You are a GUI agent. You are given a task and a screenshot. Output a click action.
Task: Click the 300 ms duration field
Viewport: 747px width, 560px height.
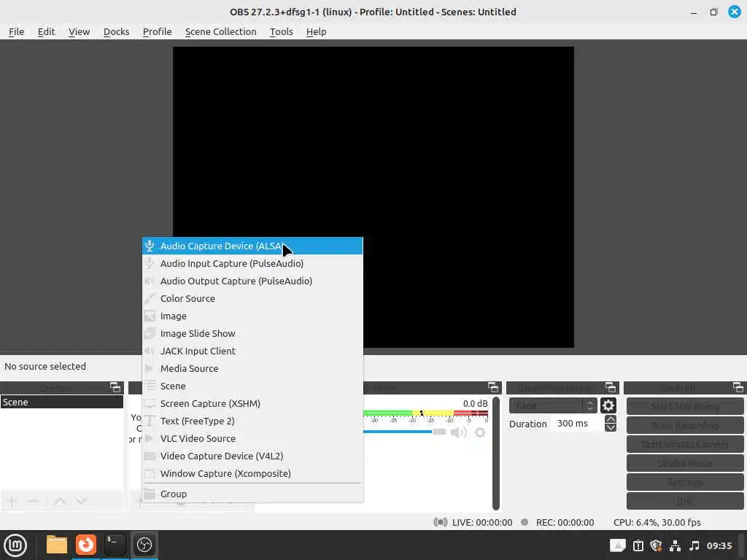[578, 424]
